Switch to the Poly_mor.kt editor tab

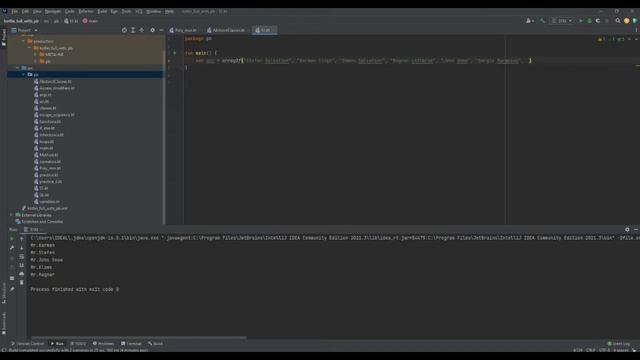click(183, 30)
